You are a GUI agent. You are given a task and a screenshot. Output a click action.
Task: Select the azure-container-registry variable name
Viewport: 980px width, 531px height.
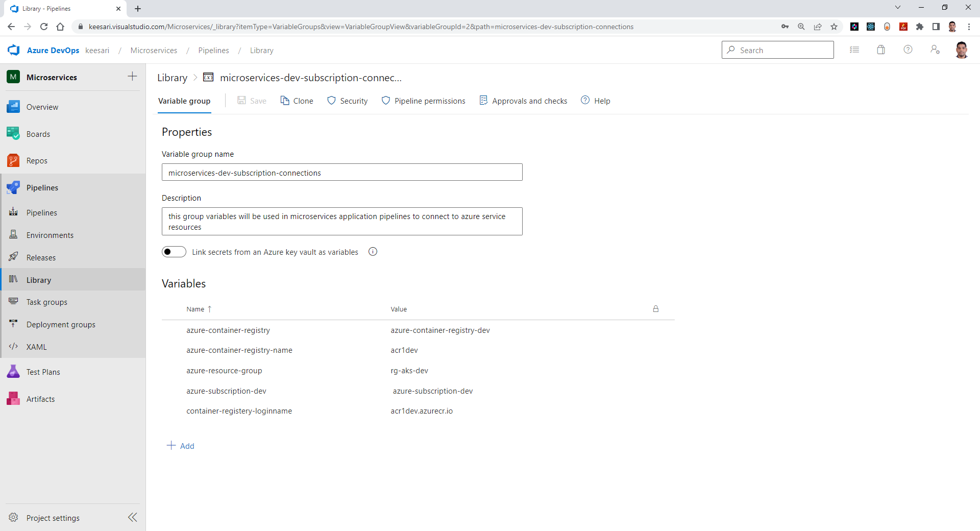[228, 330]
